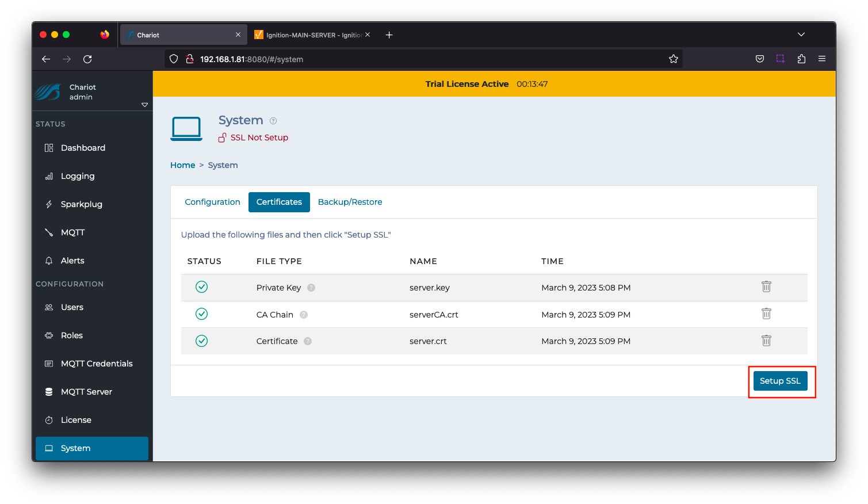The height and width of the screenshot is (504, 868).
Task: Click the Trial License Active banner text
Action: coord(467,84)
